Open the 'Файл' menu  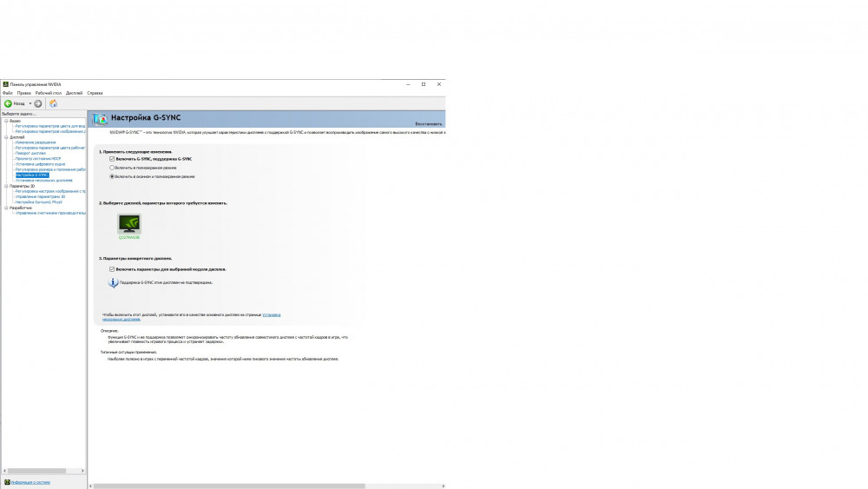[7, 93]
